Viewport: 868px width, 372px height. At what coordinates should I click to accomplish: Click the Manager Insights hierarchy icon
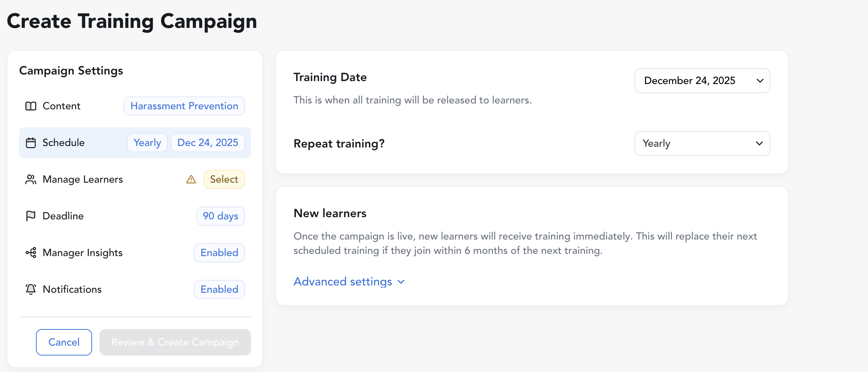pyautogui.click(x=31, y=253)
